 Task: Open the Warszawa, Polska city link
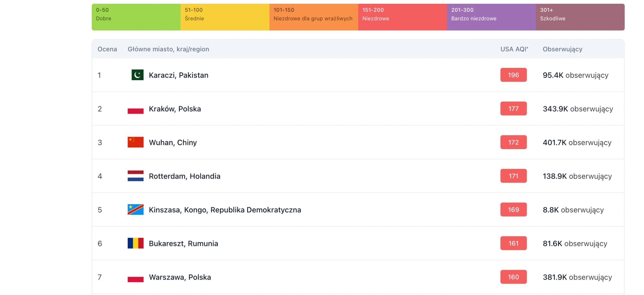tap(180, 277)
